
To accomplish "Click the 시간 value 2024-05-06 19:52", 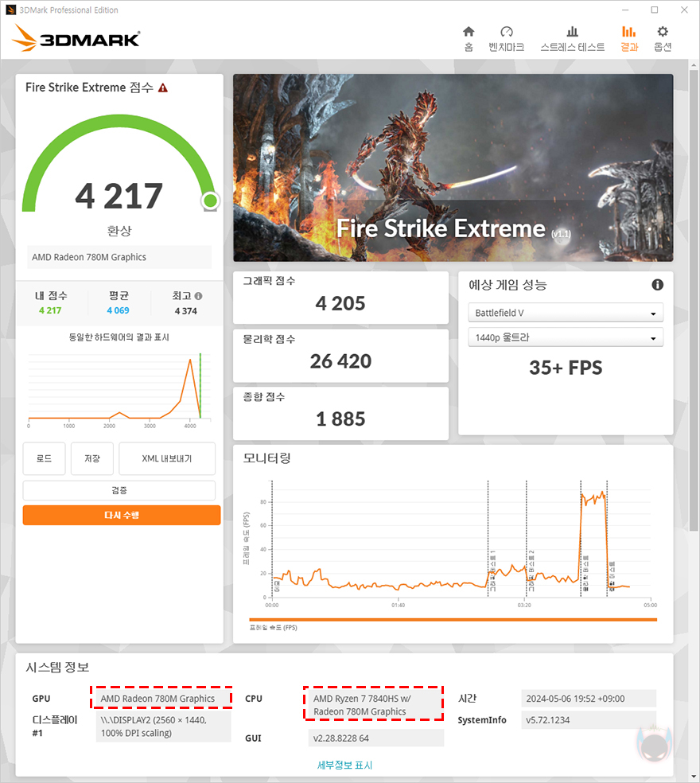I will click(x=589, y=699).
